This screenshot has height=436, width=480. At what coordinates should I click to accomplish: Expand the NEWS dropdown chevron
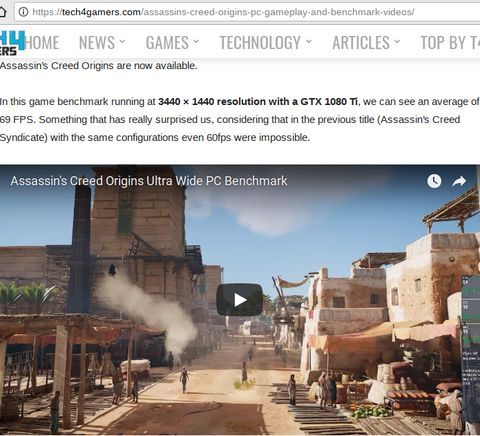pos(122,42)
